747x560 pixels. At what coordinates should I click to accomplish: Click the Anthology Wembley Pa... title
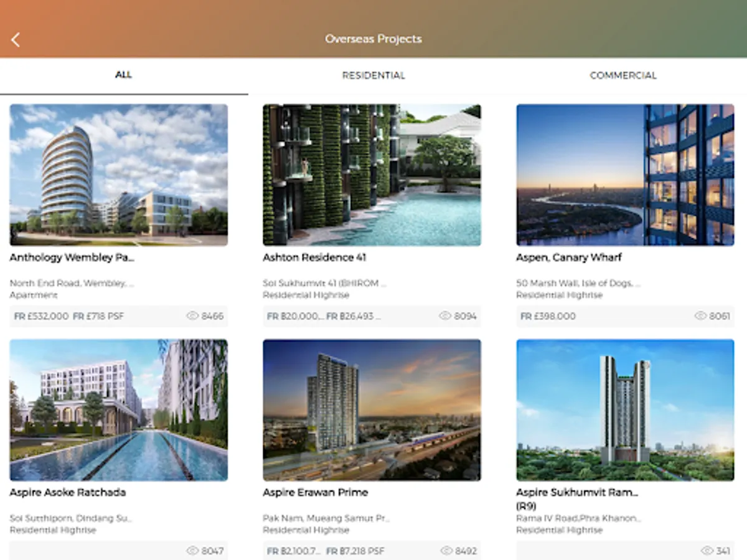[72, 258]
